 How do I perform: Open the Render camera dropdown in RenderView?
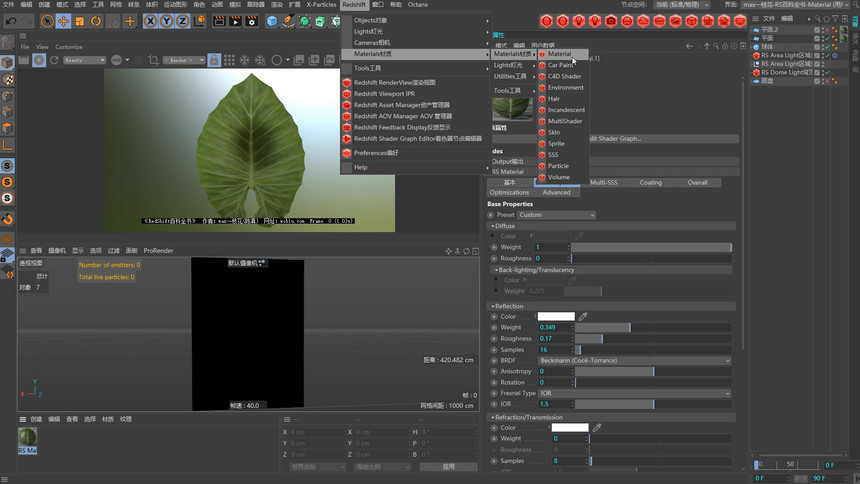(x=184, y=60)
